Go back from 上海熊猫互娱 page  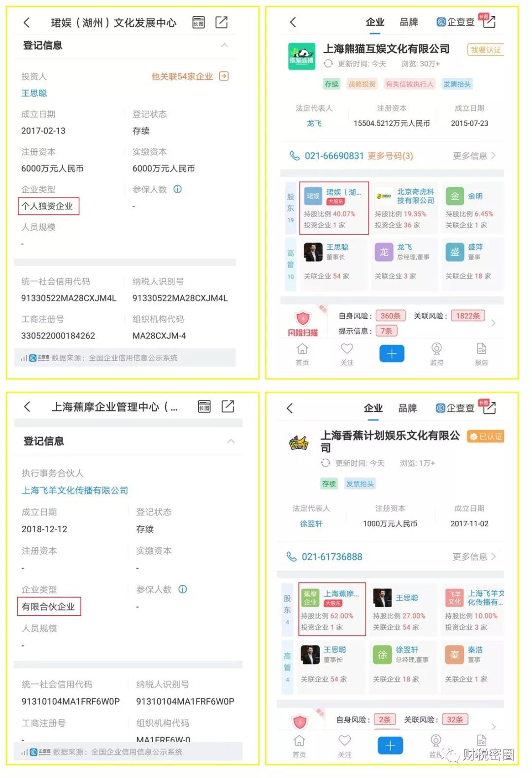(x=293, y=22)
